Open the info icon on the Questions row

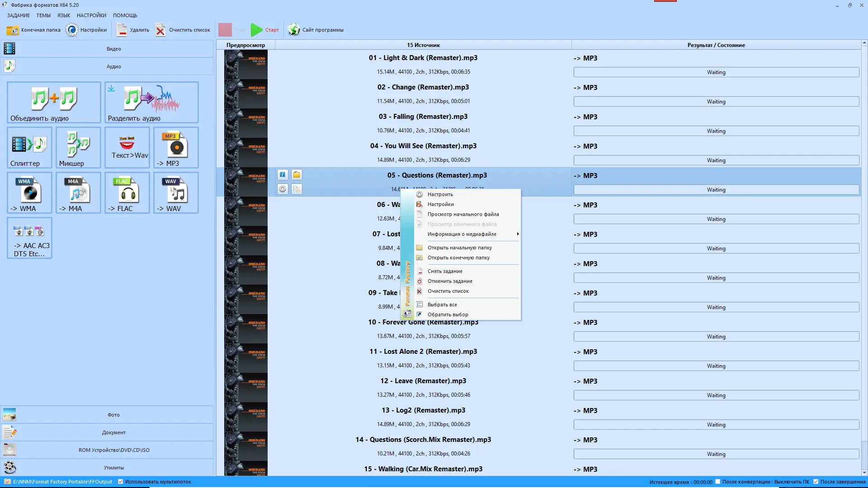coord(283,175)
